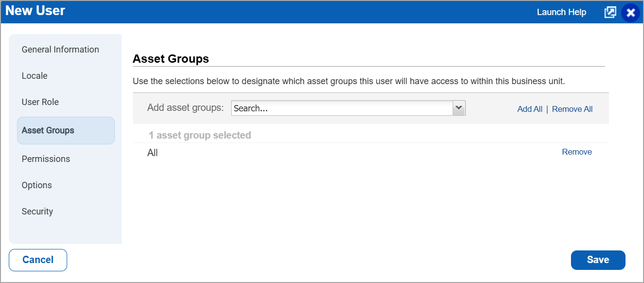Select the All asset group row

[x=152, y=152]
